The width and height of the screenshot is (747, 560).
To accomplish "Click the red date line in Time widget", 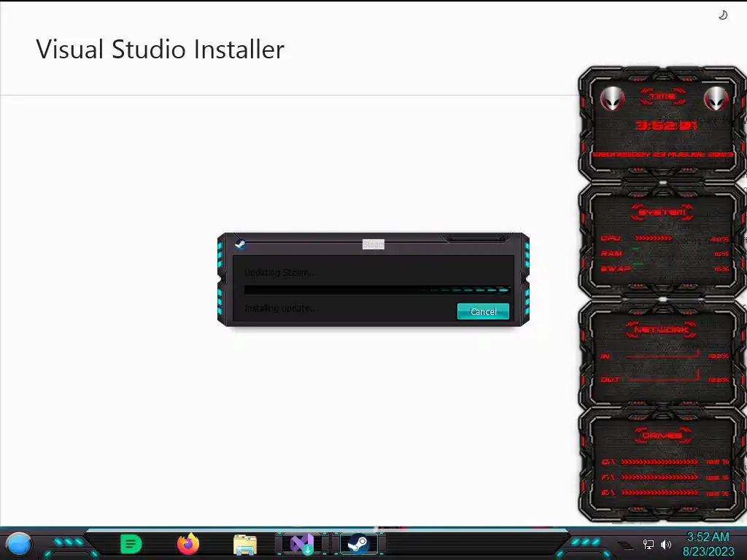I will (x=662, y=155).
